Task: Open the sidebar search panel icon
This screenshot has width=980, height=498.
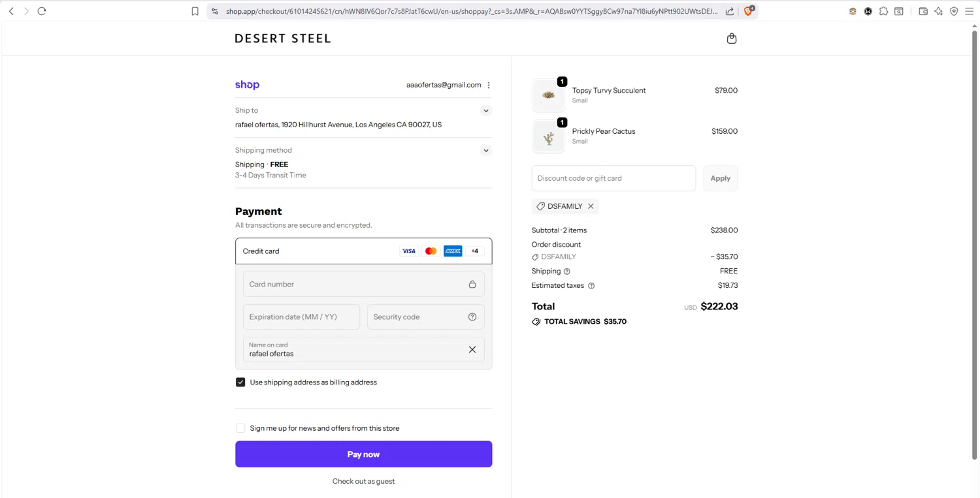Action: pos(899,11)
